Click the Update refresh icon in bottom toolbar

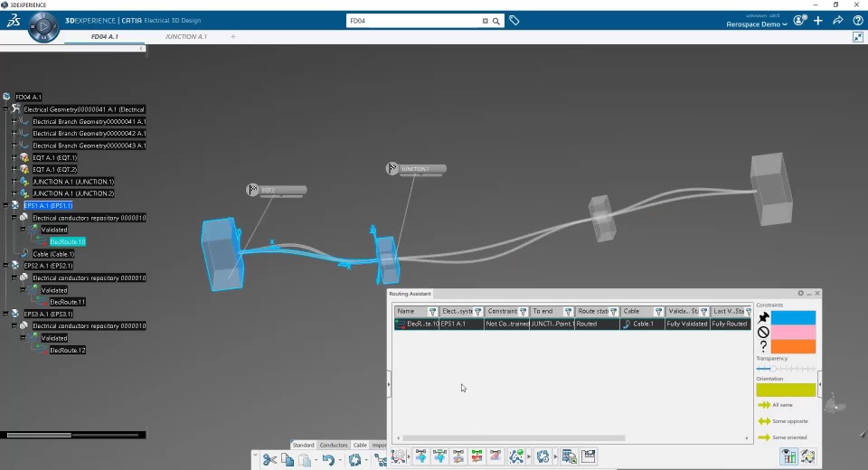(x=354, y=459)
